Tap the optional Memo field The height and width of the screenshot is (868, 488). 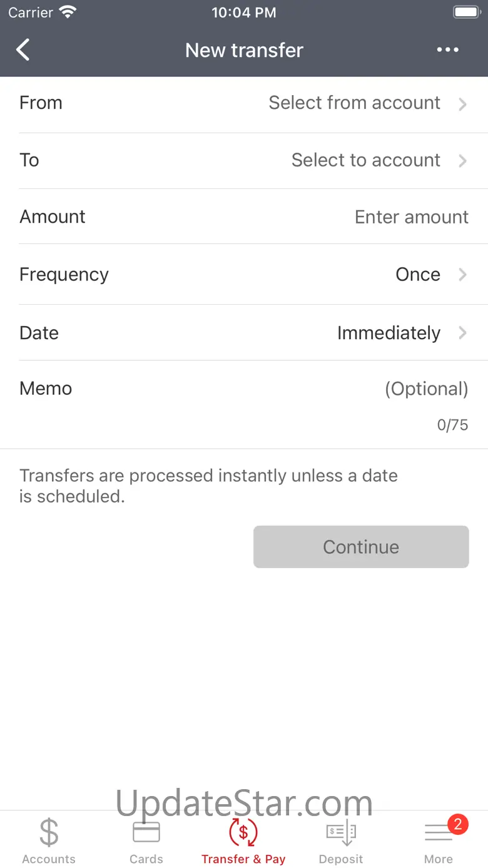(425, 389)
